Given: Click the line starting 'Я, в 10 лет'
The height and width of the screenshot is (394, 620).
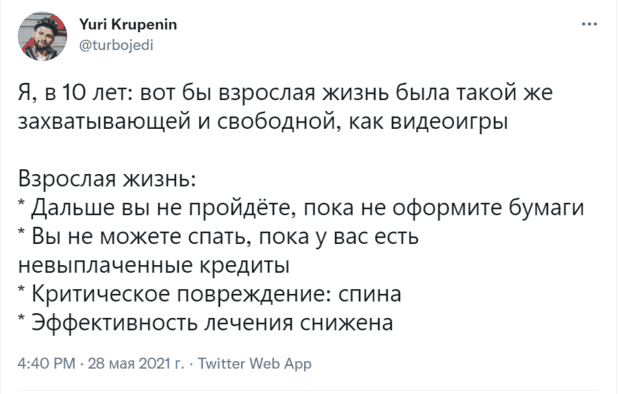Looking at the screenshot, I should (x=285, y=93).
